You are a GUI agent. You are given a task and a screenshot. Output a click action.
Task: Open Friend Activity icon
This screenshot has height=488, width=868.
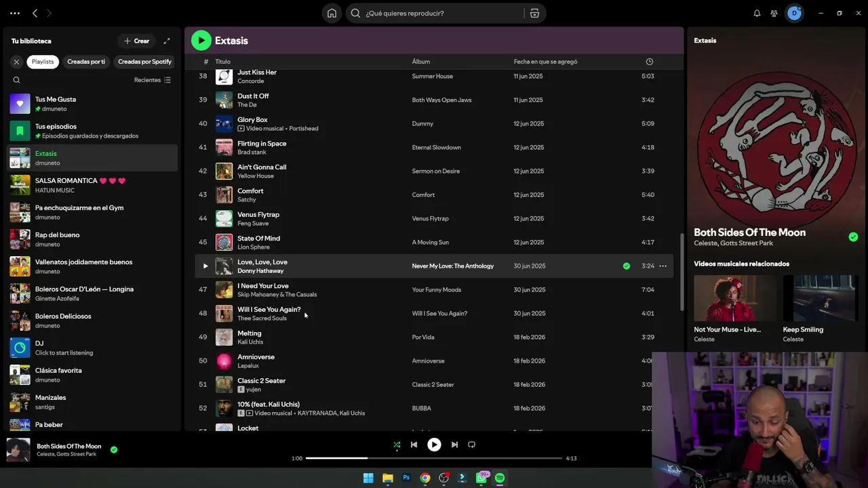[774, 13]
